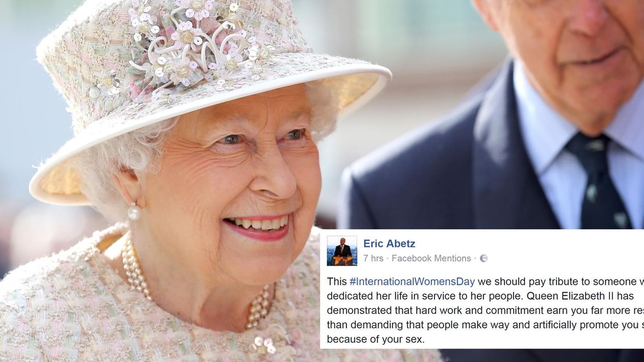Click the "7 hrs" post timestamp
644x362 pixels.
(373, 258)
